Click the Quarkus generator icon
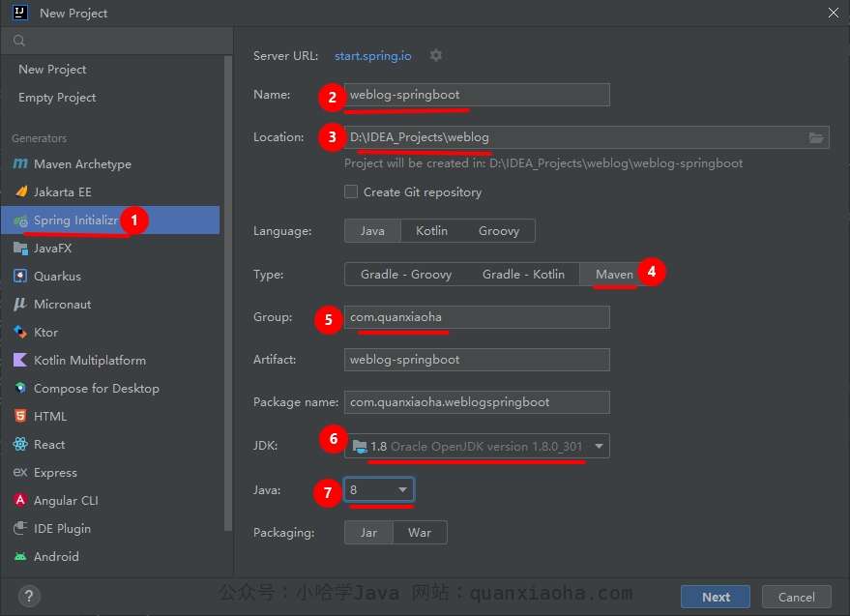Screen dimensions: 850x616 [20, 276]
